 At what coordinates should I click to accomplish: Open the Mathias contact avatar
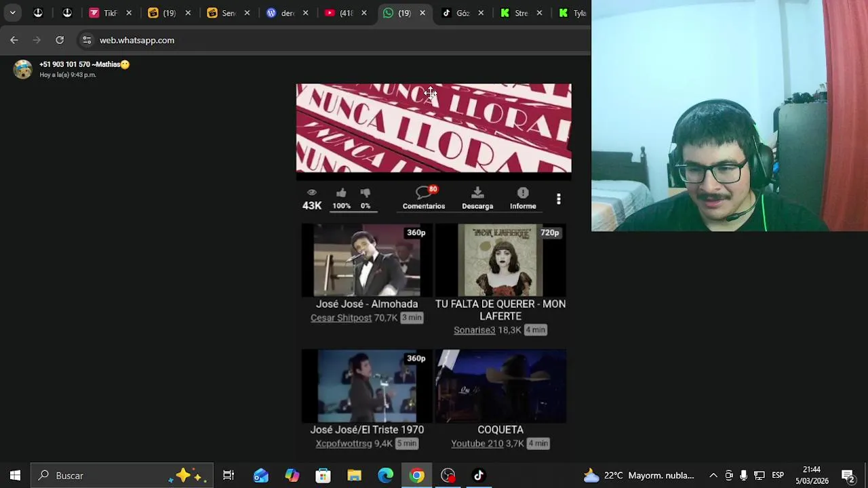[23, 69]
